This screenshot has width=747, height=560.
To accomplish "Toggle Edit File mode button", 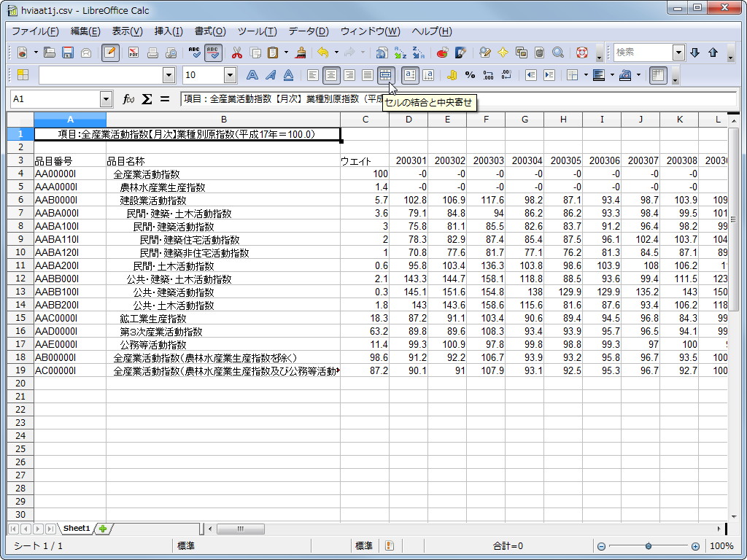I will click(110, 52).
